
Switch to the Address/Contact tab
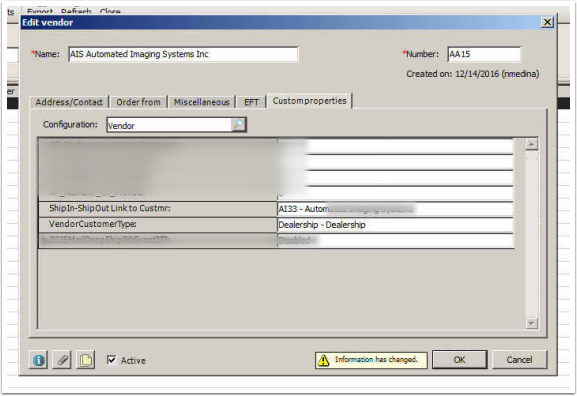click(69, 102)
